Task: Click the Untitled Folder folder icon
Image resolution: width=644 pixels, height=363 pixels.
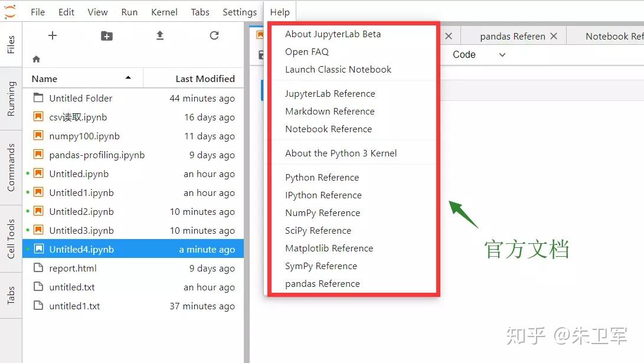Action: [38, 98]
